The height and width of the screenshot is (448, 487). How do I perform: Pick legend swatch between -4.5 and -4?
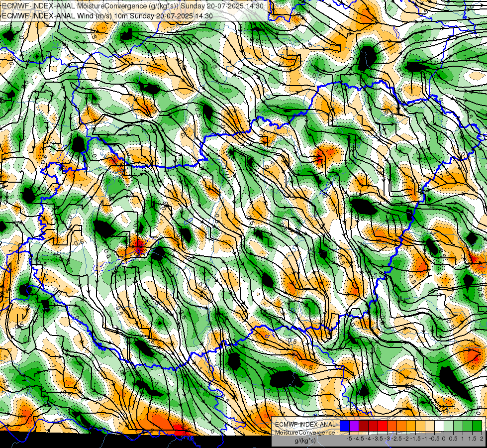(x=364, y=426)
